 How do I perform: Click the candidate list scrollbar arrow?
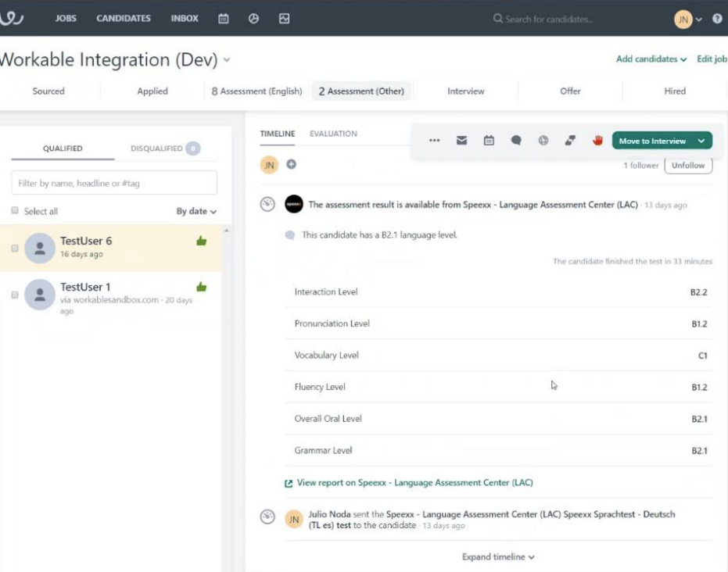tap(226, 231)
